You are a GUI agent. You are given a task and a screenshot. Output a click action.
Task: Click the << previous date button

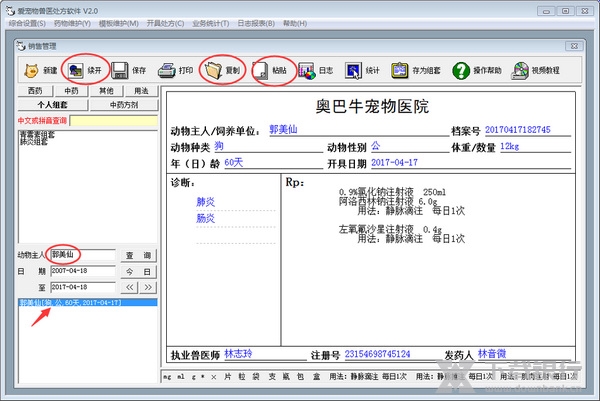tap(129, 286)
